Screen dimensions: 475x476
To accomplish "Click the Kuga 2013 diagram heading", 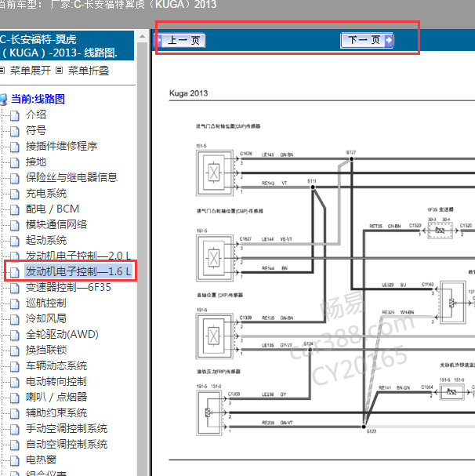I will [188, 93].
